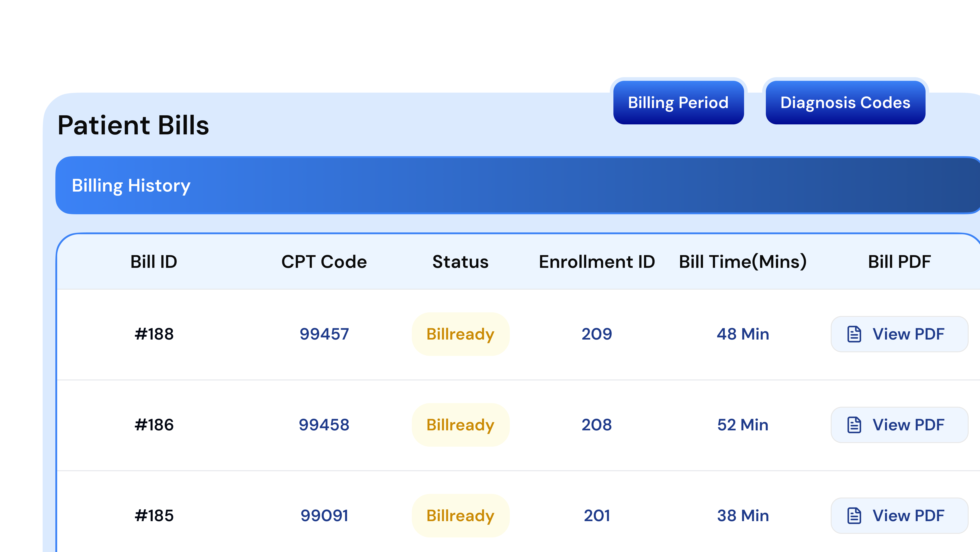The image size is (980, 552).
Task: View PDF for bill #186
Action: [x=899, y=425]
